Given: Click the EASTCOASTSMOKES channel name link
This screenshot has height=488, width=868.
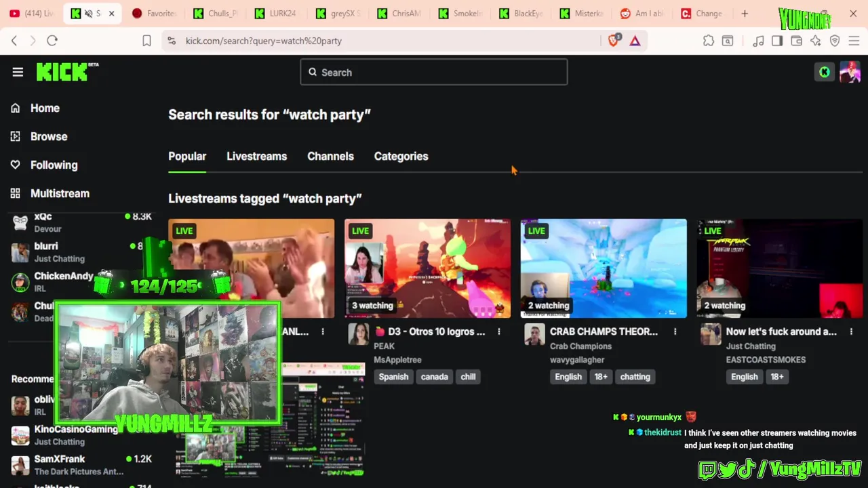Looking at the screenshot, I should point(766,360).
